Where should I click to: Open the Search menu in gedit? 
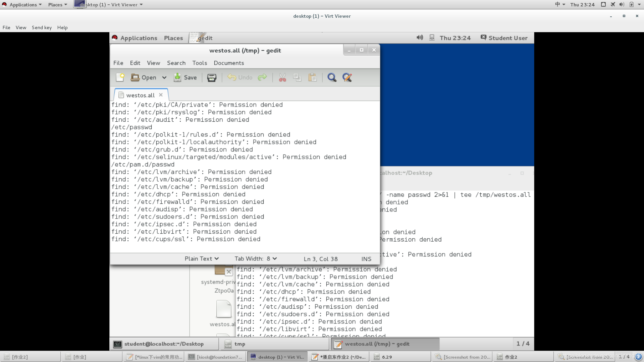[176, 62]
